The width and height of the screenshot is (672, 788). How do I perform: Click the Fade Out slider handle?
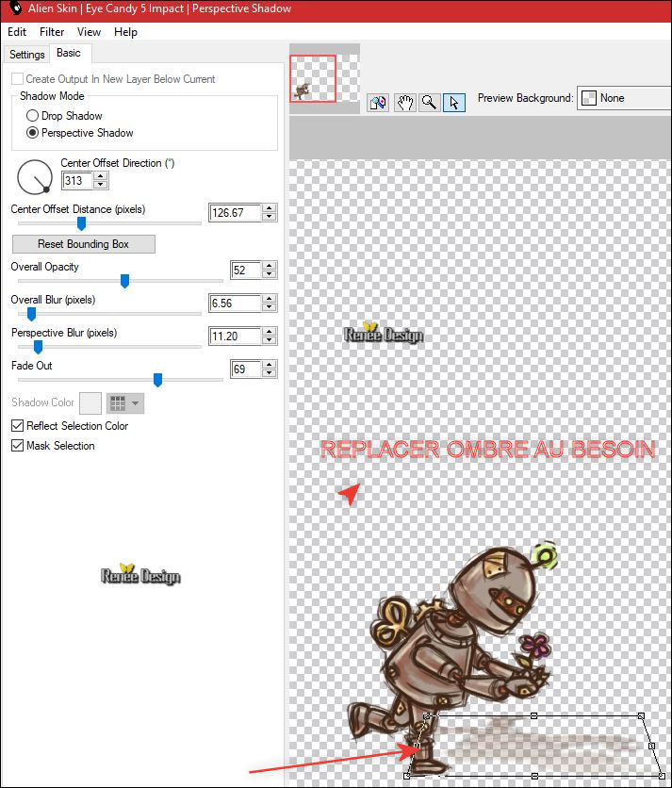(x=157, y=380)
